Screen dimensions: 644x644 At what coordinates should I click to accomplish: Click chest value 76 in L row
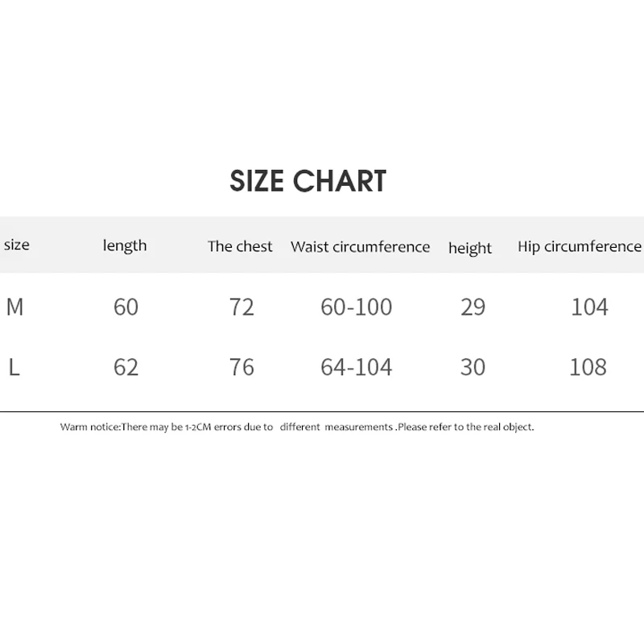242,367
